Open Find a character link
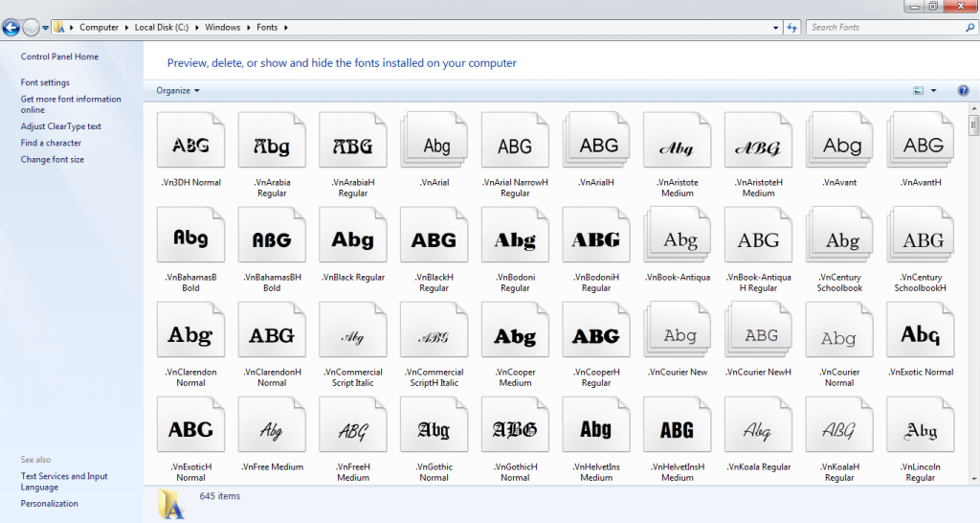980x523 pixels. (51, 143)
